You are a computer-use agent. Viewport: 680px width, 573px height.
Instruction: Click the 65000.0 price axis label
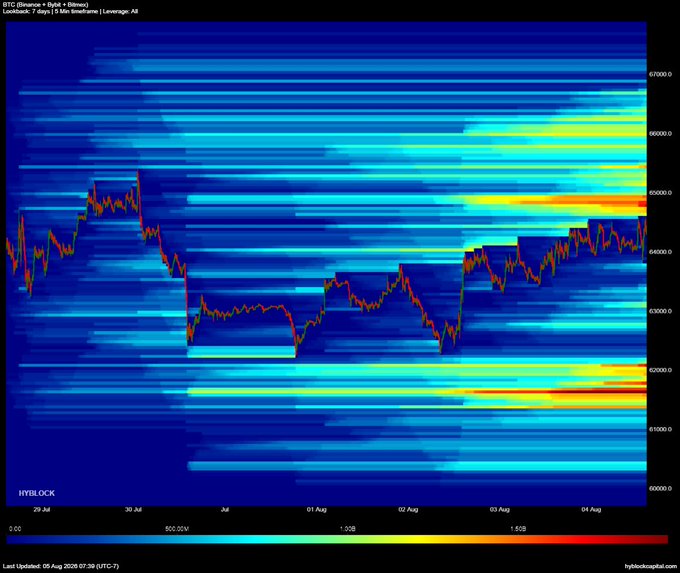click(660, 193)
